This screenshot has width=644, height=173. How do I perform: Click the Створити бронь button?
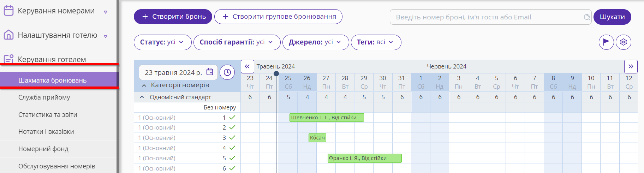tap(173, 17)
